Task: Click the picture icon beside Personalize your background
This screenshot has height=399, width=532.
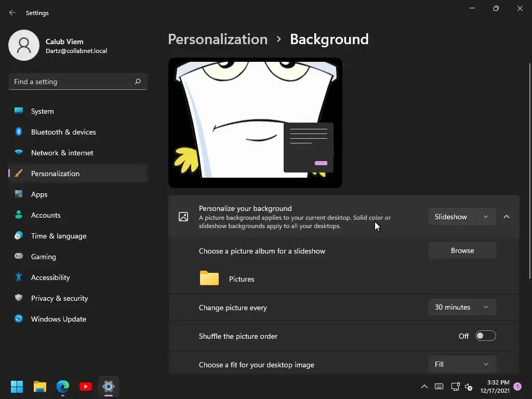Action: [x=183, y=217]
